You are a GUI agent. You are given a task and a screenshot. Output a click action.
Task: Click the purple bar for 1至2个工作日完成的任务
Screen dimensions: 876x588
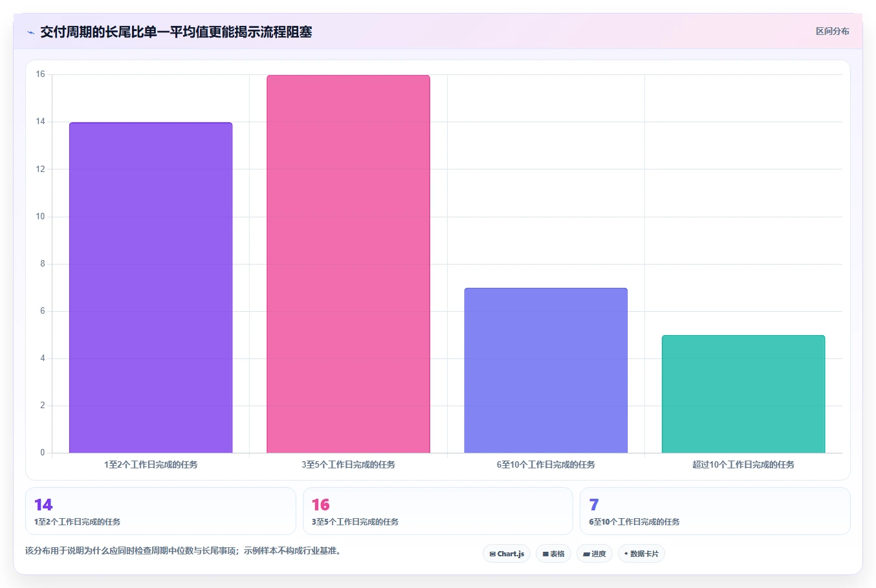point(151,288)
